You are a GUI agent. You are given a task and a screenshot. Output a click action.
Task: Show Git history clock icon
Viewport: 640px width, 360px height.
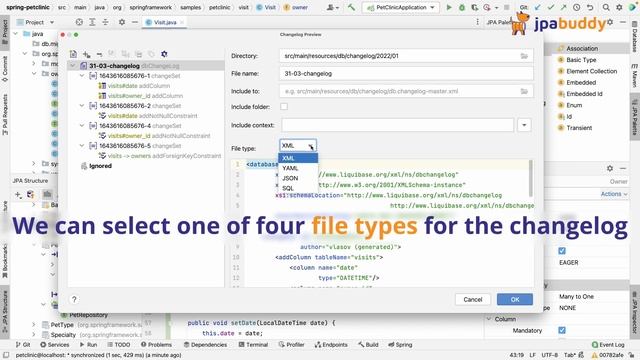576,7
